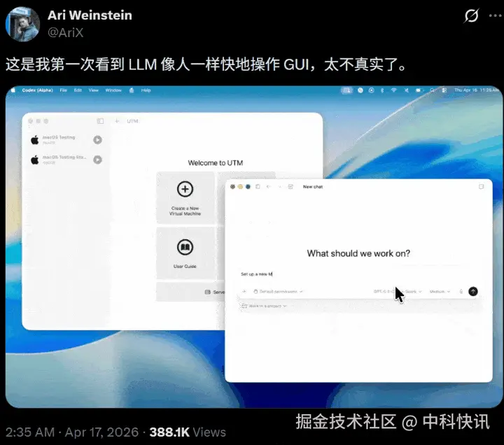Toggle the UTM window sidebar icon

click(x=100, y=121)
